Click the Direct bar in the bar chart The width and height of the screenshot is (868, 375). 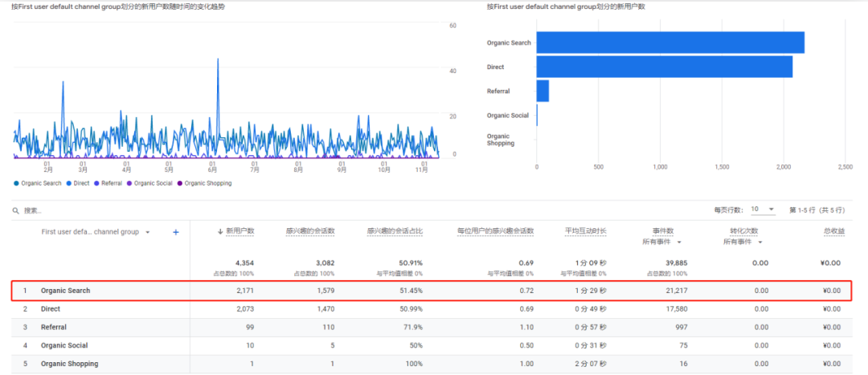[664, 67]
